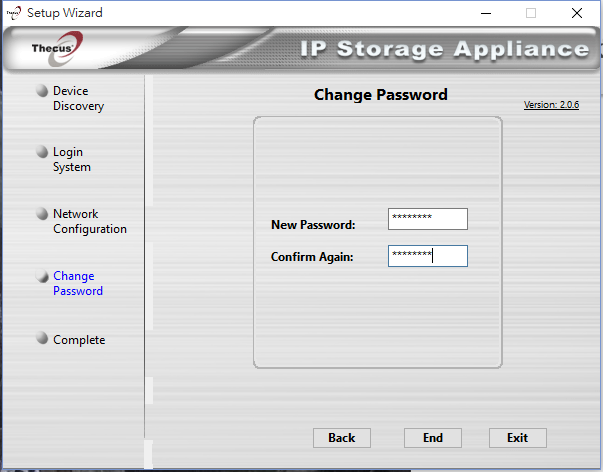603x472 pixels.
Task: Go to the Complete step label
Action: tap(79, 340)
